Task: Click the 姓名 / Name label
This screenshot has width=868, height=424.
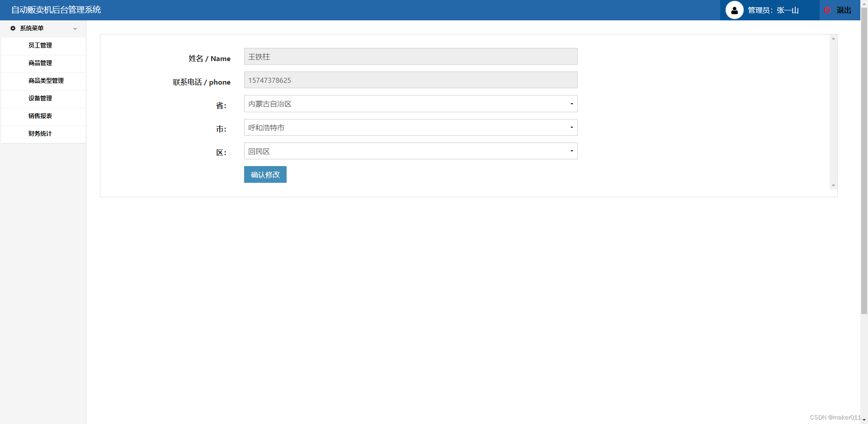Action: (209, 58)
